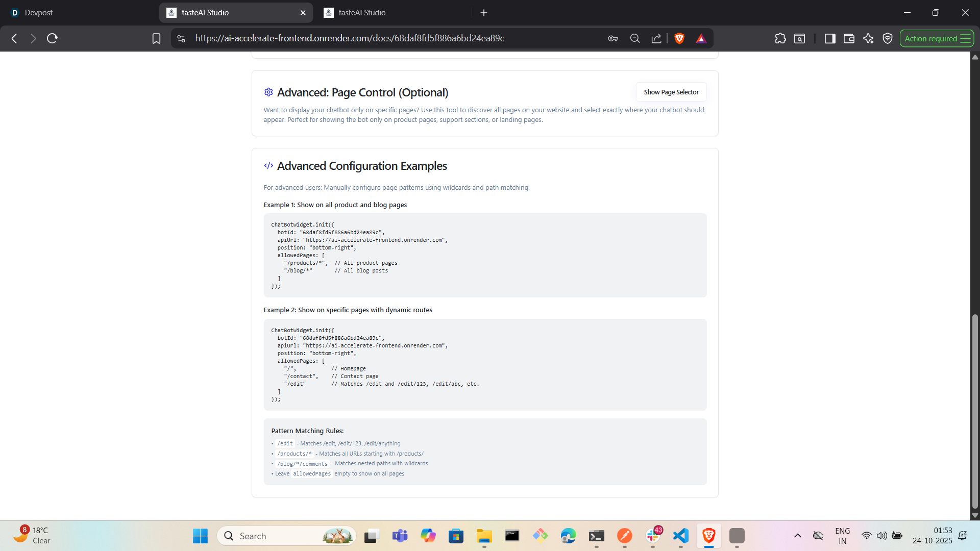Expand the hidden system tray icons chevron
Screen dimensions: 980x551
(x=797, y=536)
